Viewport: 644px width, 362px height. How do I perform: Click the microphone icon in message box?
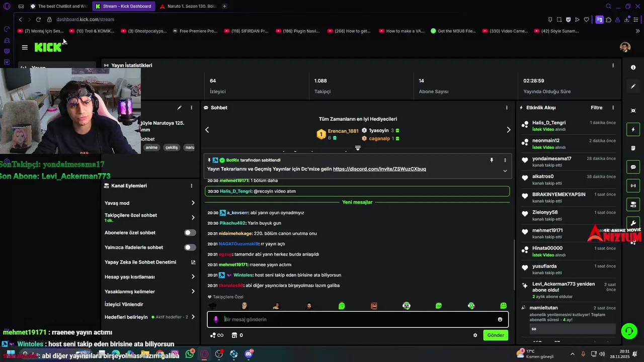pos(216,319)
